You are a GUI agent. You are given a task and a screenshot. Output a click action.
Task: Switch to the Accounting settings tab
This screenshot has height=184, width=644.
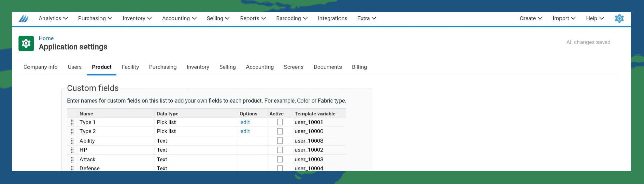tap(260, 67)
